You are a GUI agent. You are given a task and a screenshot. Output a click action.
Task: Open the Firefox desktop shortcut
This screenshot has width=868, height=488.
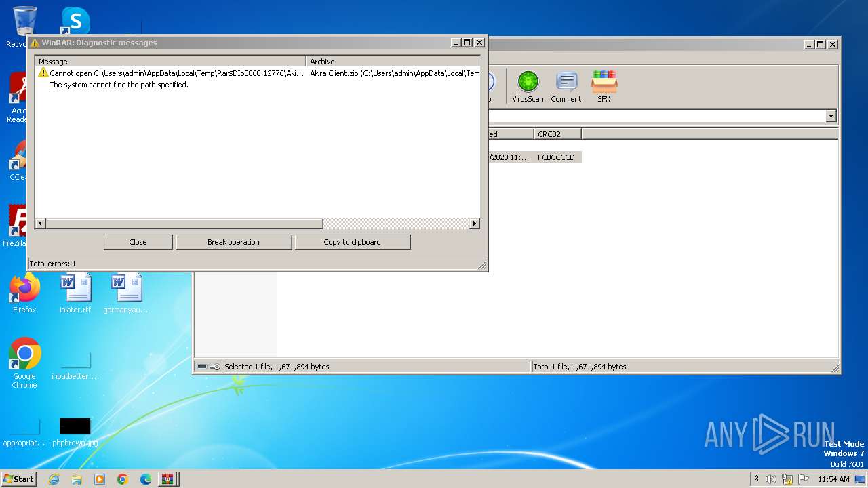24,293
